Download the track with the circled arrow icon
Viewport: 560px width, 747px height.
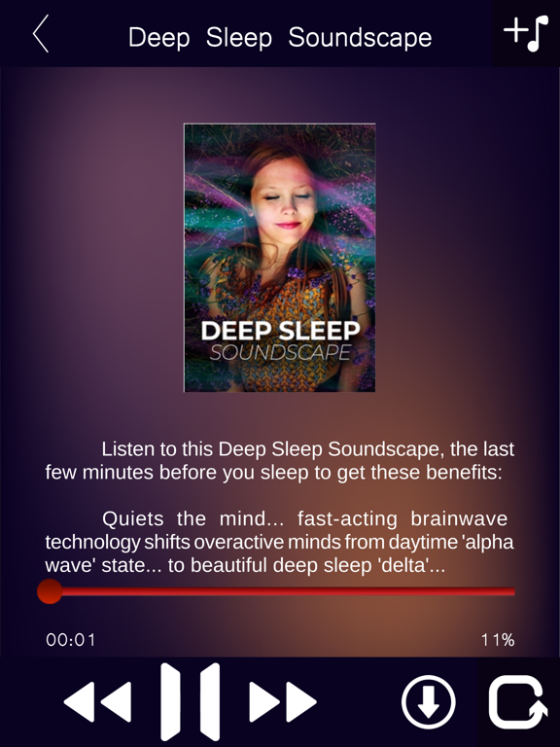click(x=428, y=702)
